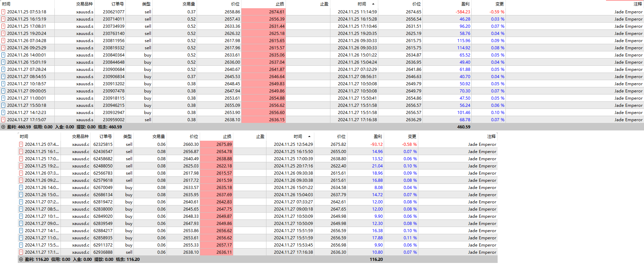This screenshot has height=265, width=644.
Task: Select change value 0.11 %
Action: pyautogui.click(x=410, y=238)
